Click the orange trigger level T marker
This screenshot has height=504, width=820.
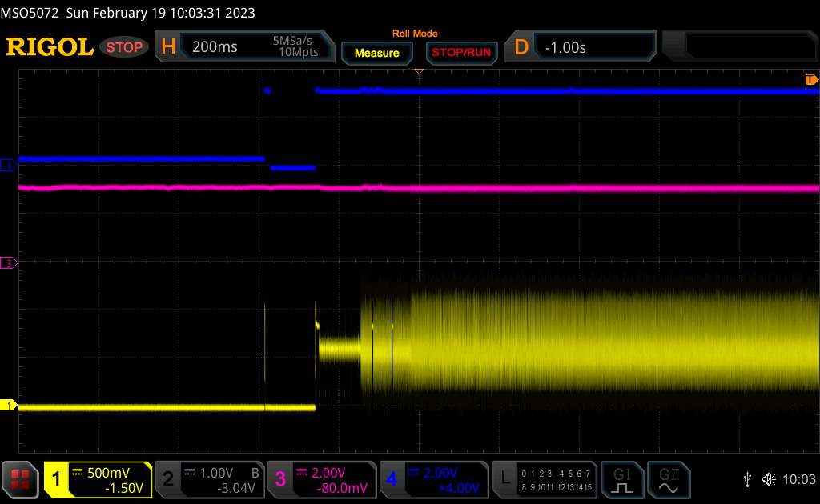coord(811,79)
